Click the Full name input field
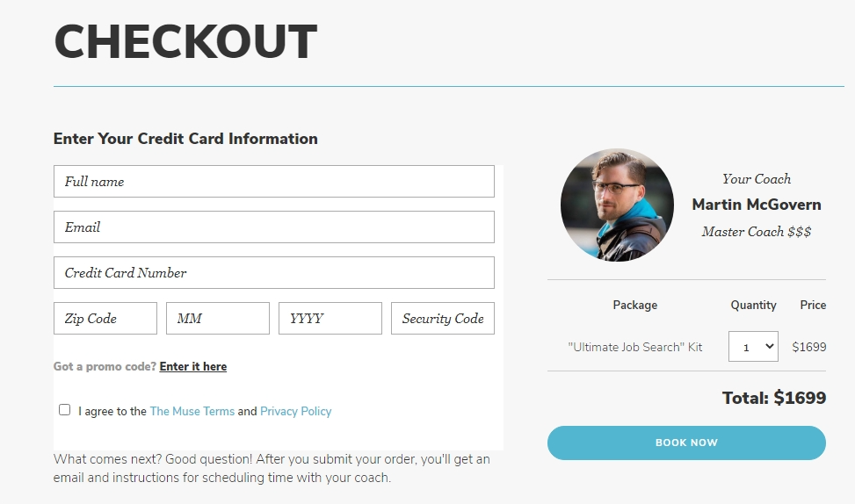This screenshot has width=855, height=504. click(274, 182)
